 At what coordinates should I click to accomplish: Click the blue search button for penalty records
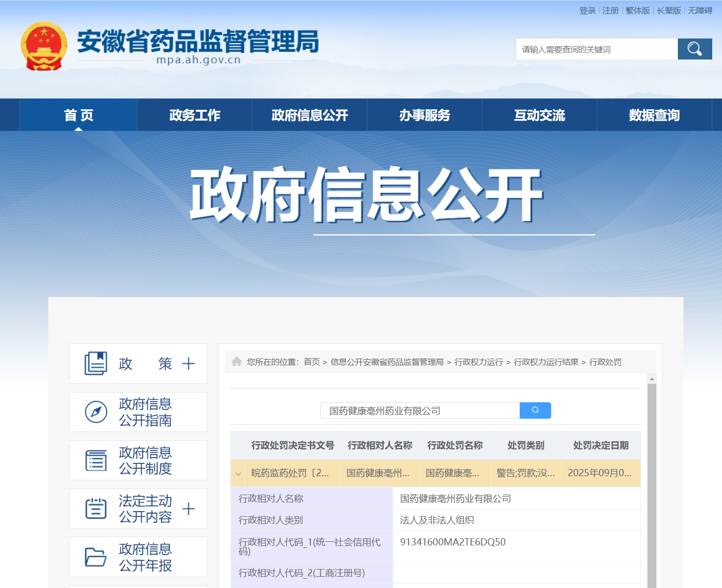pos(535,410)
